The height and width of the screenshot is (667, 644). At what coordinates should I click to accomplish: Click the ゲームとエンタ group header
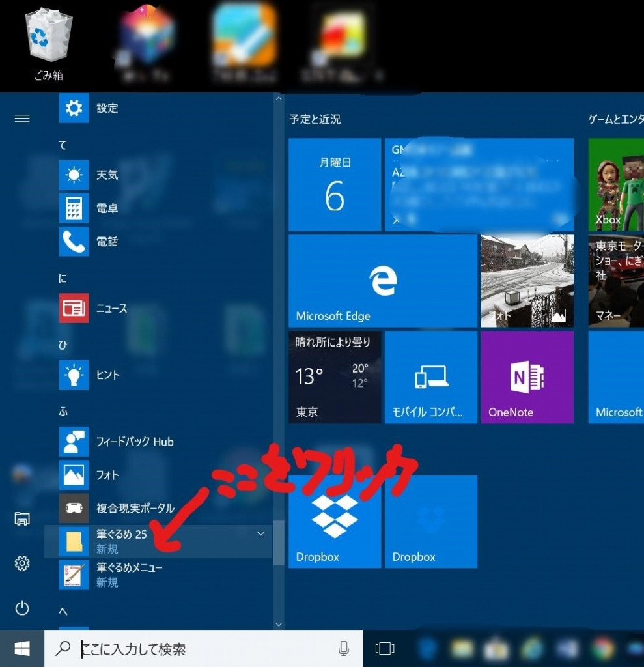coord(616,119)
